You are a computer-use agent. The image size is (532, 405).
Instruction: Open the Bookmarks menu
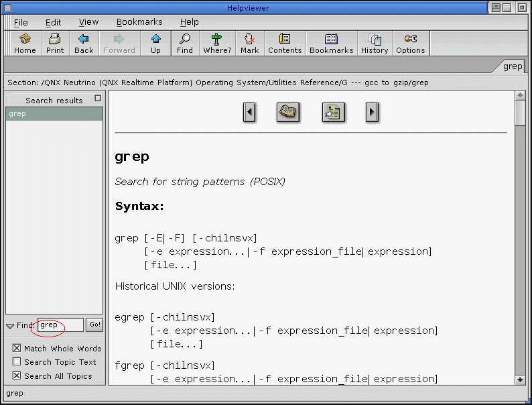tap(139, 22)
